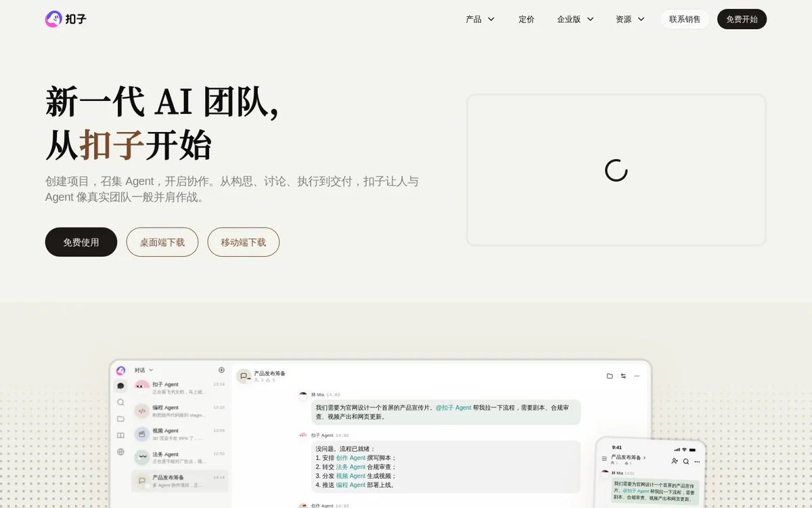
Task: Click the open-book icon in the preview sidebar
Action: (120, 435)
